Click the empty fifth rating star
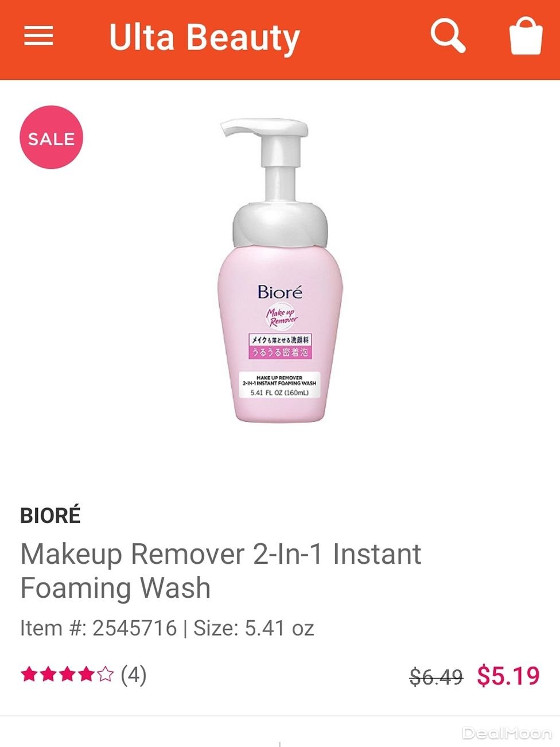This screenshot has height=747, width=560. [x=105, y=674]
